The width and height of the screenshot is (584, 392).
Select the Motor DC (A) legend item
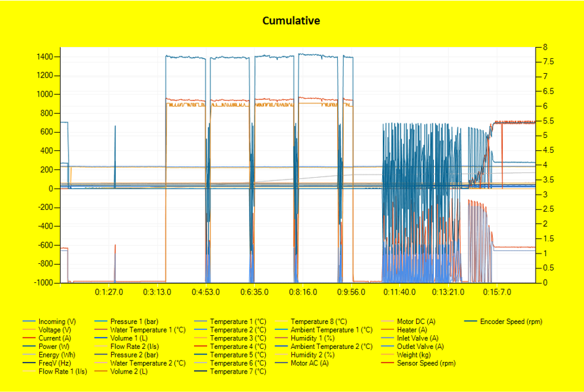click(417, 321)
